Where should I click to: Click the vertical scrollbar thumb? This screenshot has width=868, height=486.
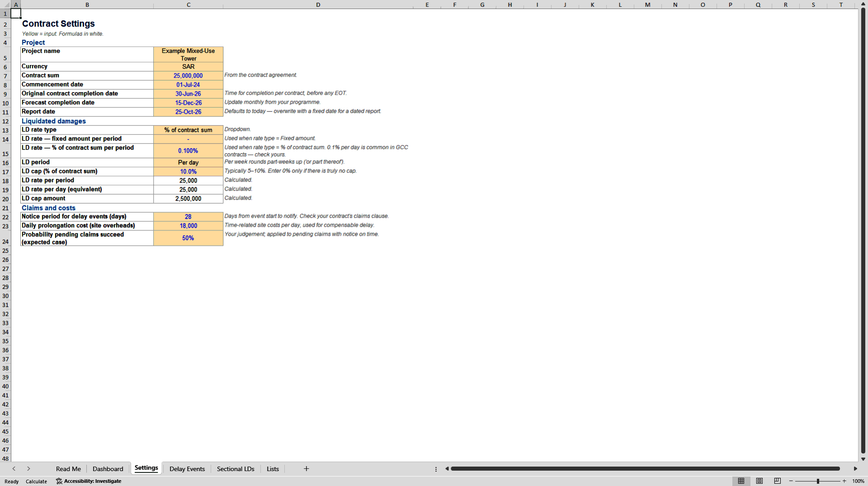863,231
